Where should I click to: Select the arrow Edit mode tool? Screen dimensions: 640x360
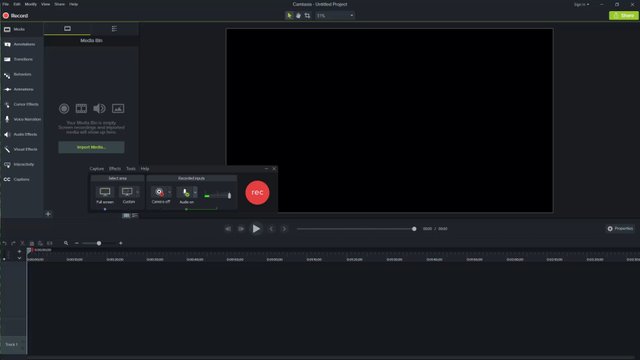pyautogui.click(x=289, y=16)
